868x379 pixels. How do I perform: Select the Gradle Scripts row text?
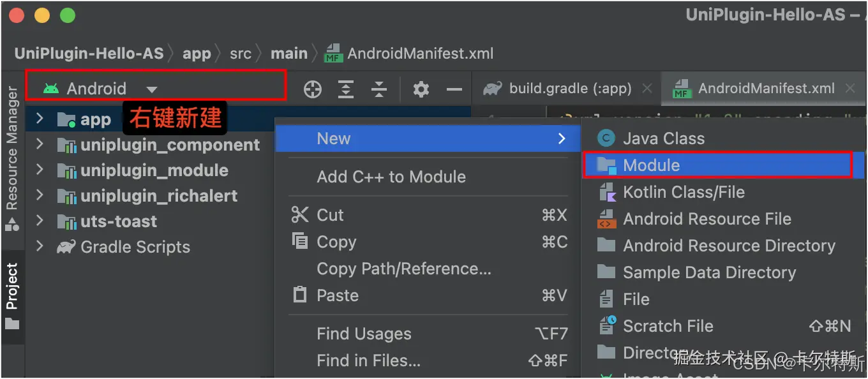tap(135, 247)
